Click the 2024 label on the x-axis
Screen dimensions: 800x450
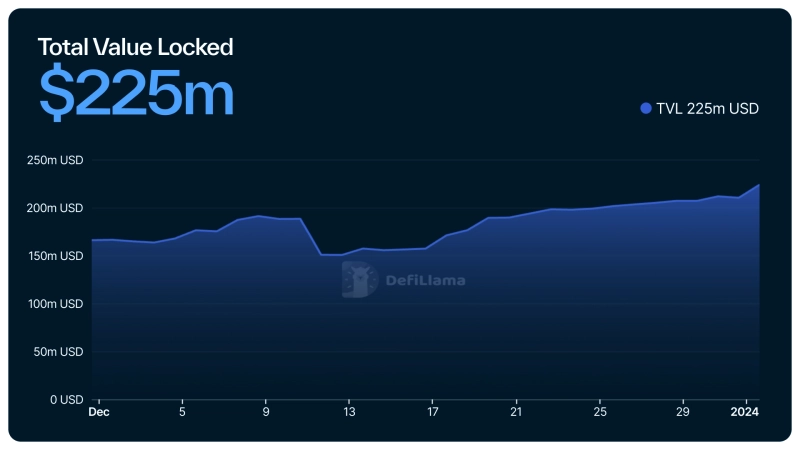pos(744,412)
